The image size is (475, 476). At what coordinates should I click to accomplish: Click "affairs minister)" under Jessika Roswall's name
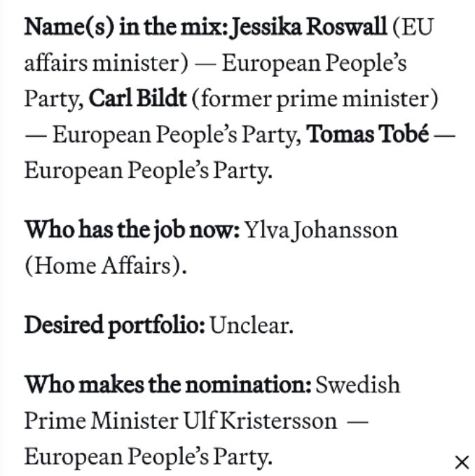[106, 63]
